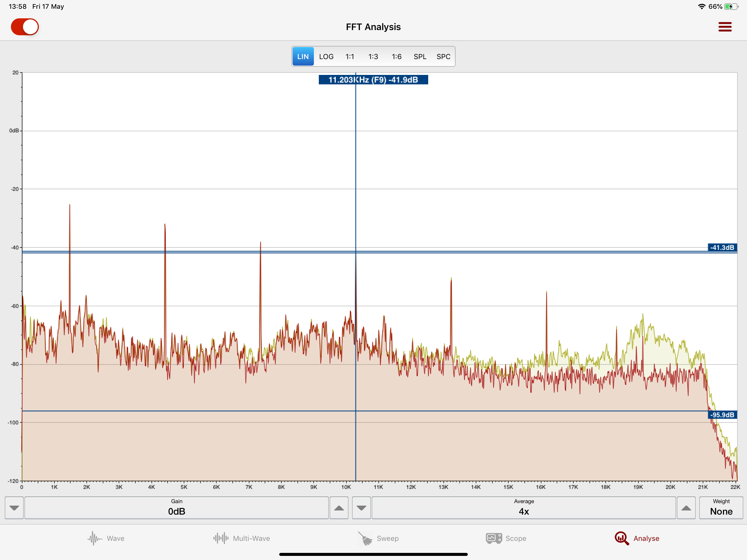Open the hamburger menu
Image resolution: width=747 pixels, height=560 pixels.
[x=725, y=27]
